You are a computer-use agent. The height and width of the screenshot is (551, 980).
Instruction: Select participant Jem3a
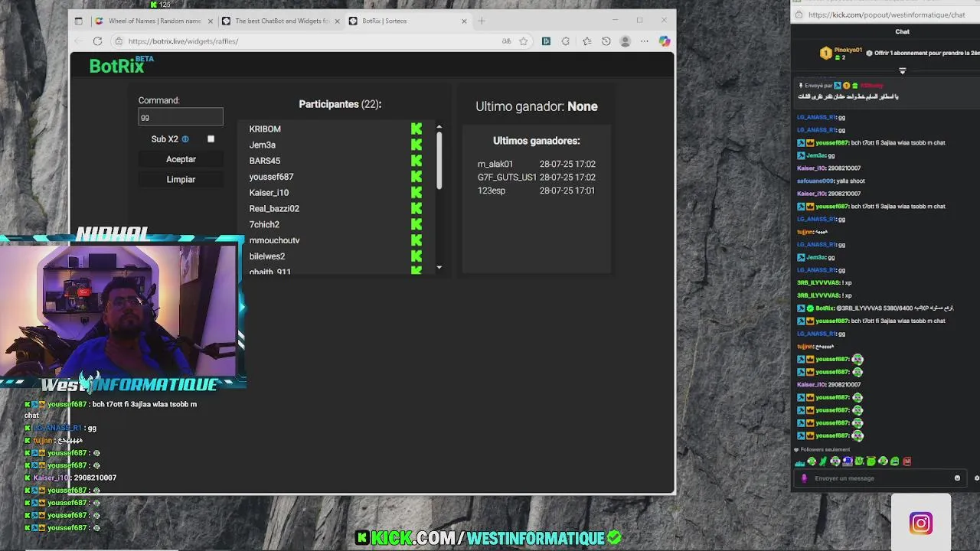coord(262,145)
